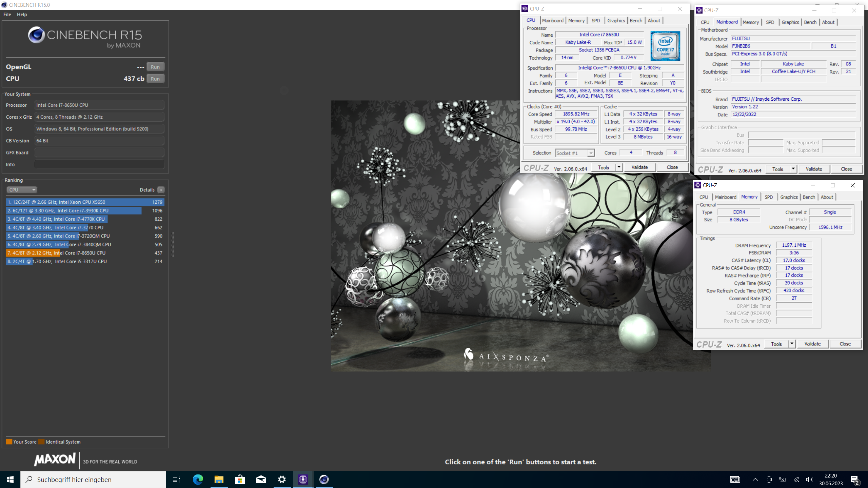The image size is (868, 488).
Task: Click Core Speed value 1895.82 MHz
Action: 576,114
